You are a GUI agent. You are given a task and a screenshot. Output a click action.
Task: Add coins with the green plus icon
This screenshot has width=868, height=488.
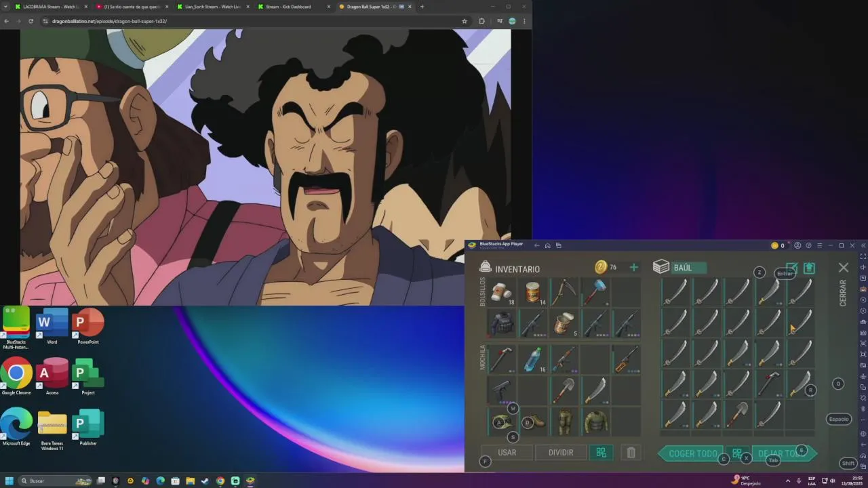(x=633, y=268)
